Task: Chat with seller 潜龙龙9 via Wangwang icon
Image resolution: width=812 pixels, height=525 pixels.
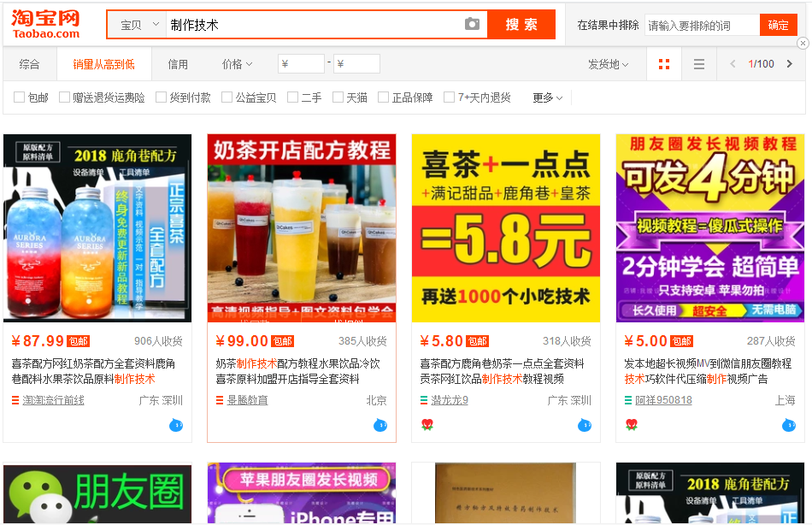Action: point(585,426)
